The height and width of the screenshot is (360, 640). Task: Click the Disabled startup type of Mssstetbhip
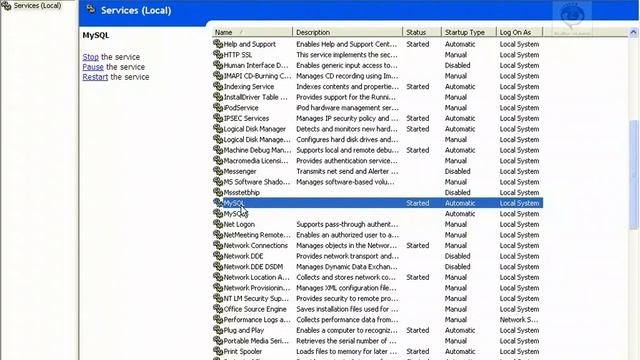point(458,193)
